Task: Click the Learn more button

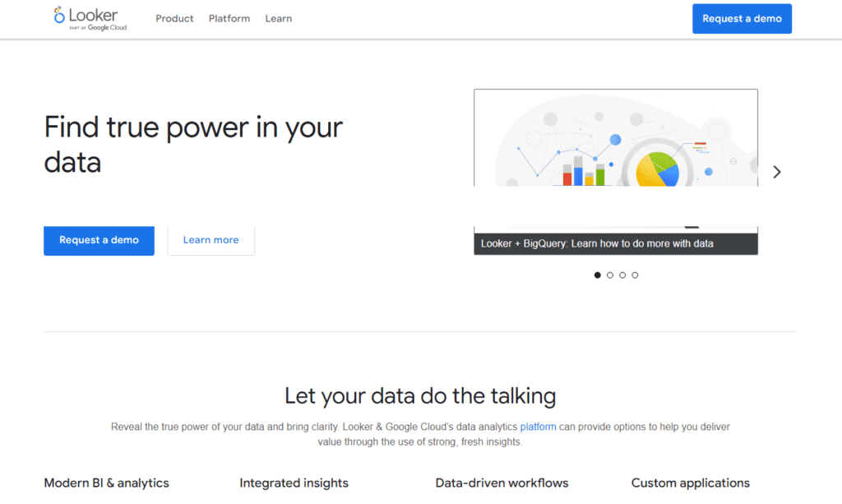Action: tap(211, 240)
